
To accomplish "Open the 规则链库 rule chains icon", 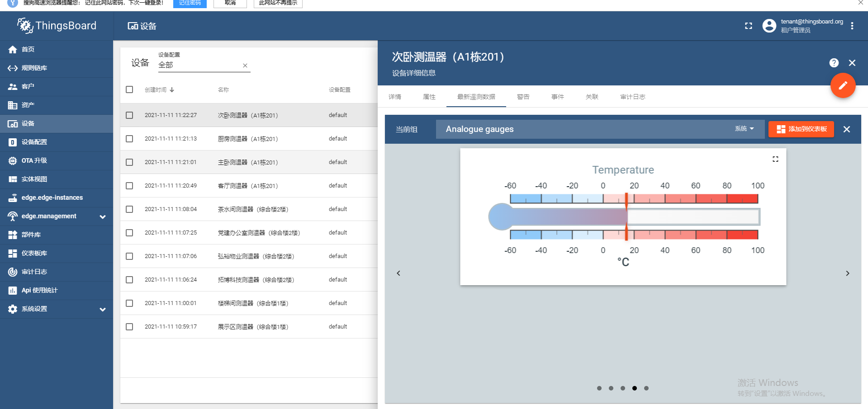I will [13, 68].
